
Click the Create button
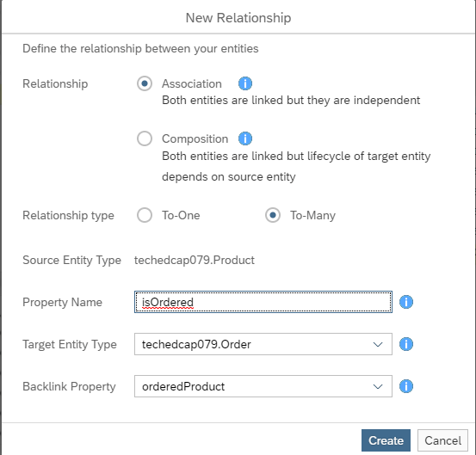[x=386, y=440]
